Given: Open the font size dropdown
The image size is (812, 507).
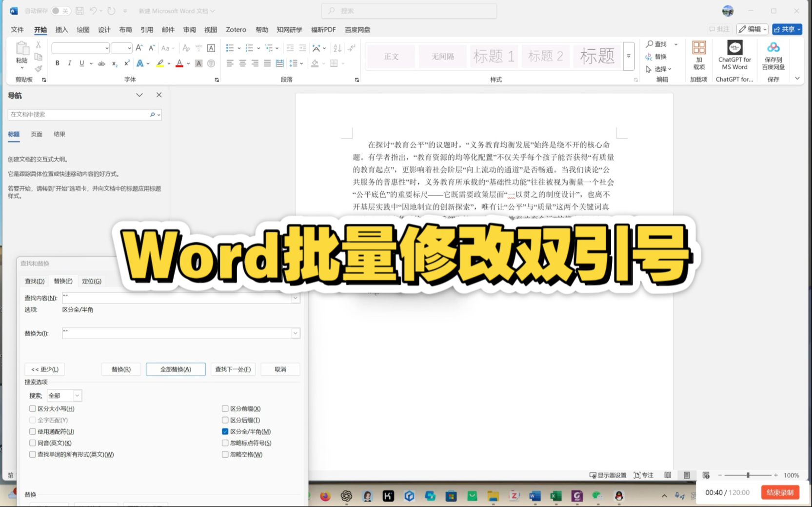Looking at the screenshot, I should point(129,48).
